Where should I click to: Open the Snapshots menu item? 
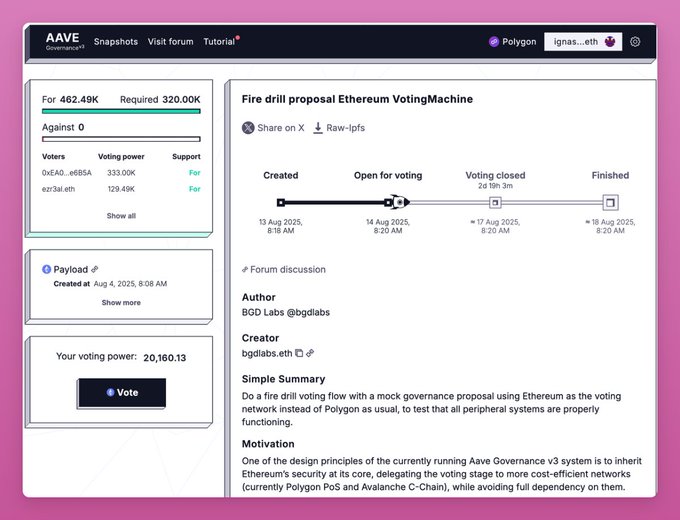[x=116, y=42]
